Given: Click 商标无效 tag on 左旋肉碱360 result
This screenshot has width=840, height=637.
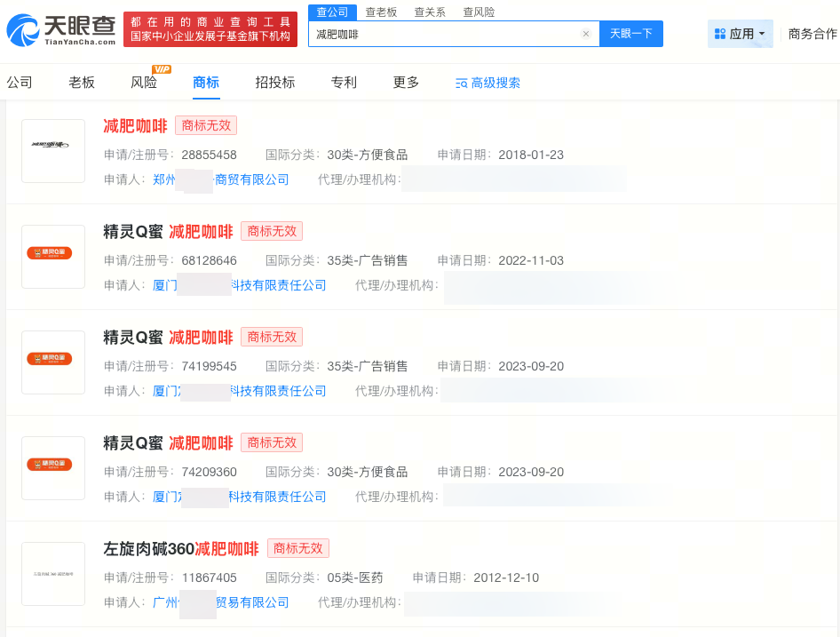Looking at the screenshot, I should click(298, 548).
